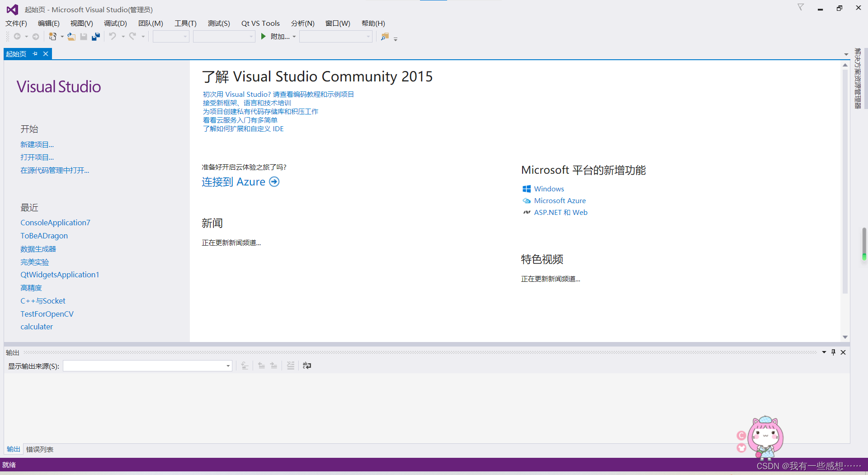Click the 打开项目... link
Image resolution: width=868 pixels, height=475 pixels.
(x=37, y=157)
